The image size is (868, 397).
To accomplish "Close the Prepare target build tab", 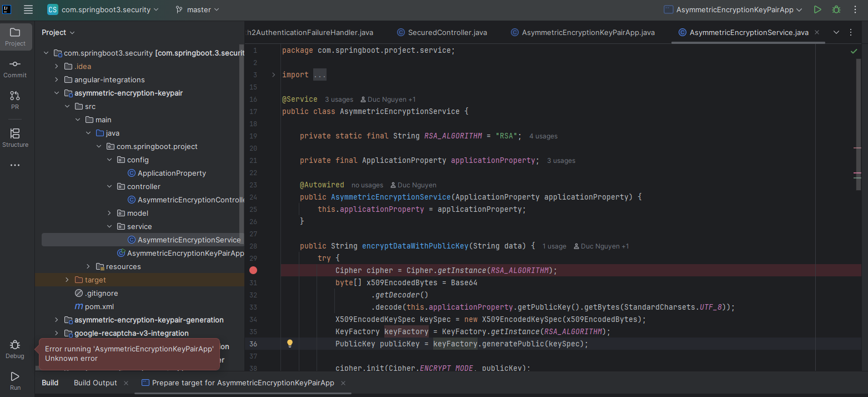I will [343, 383].
